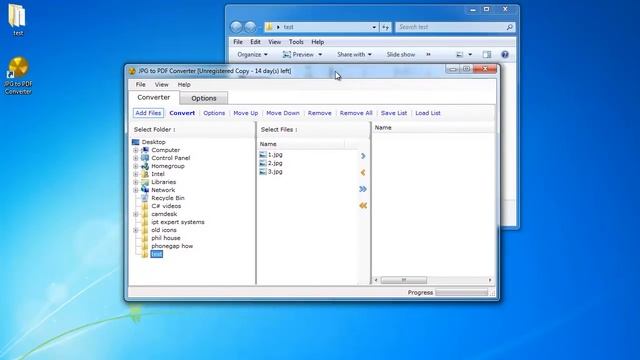Click Explorer window back navigation button
640x360 pixels.
click(x=236, y=27)
